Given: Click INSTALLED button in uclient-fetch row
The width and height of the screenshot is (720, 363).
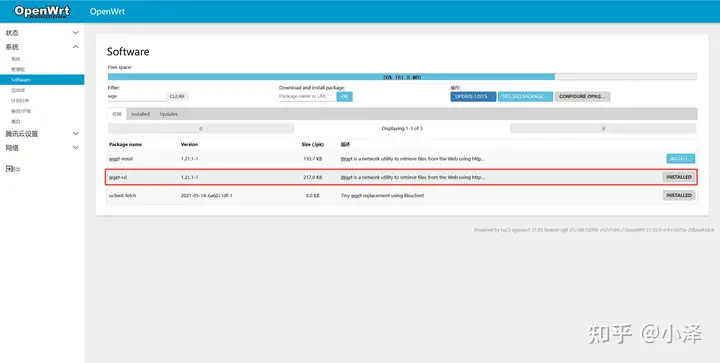Looking at the screenshot, I should [679, 195].
